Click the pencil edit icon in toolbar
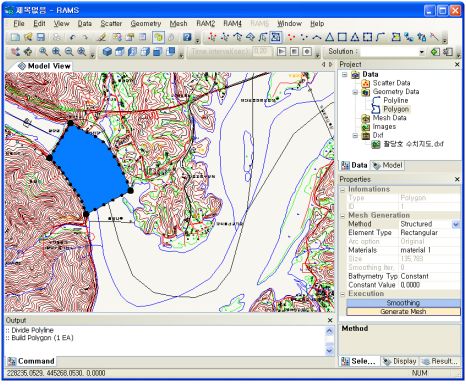The image size is (466, 386). coord(101,37)
